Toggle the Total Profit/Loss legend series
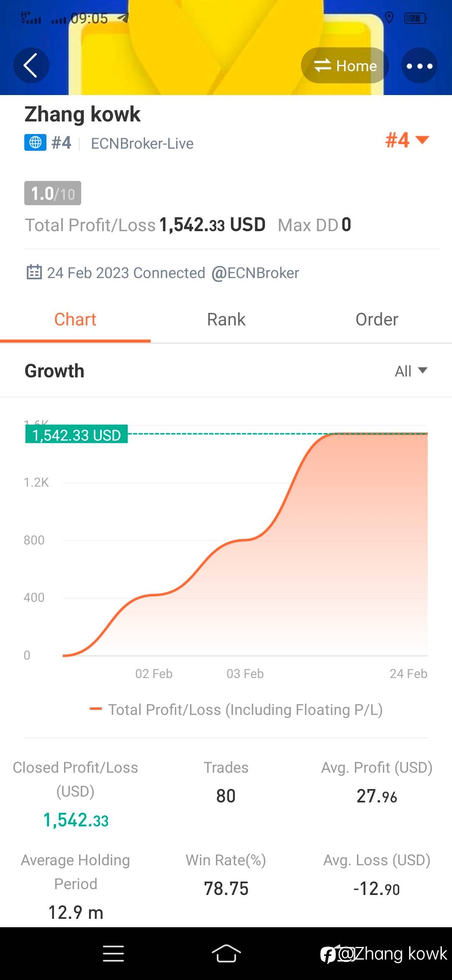 pyautogui.click(x=236, y=710)
